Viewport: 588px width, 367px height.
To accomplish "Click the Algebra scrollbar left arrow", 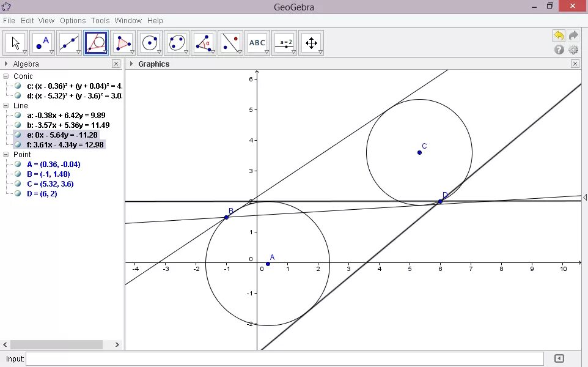I will [5, 344].
